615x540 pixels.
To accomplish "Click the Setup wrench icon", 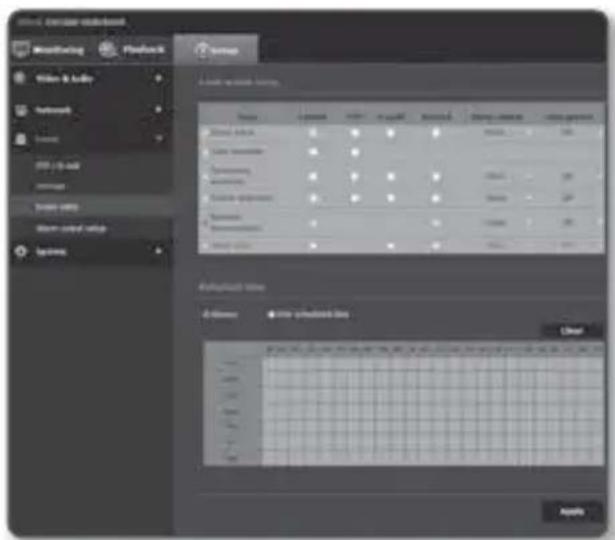I will (202, 50).
